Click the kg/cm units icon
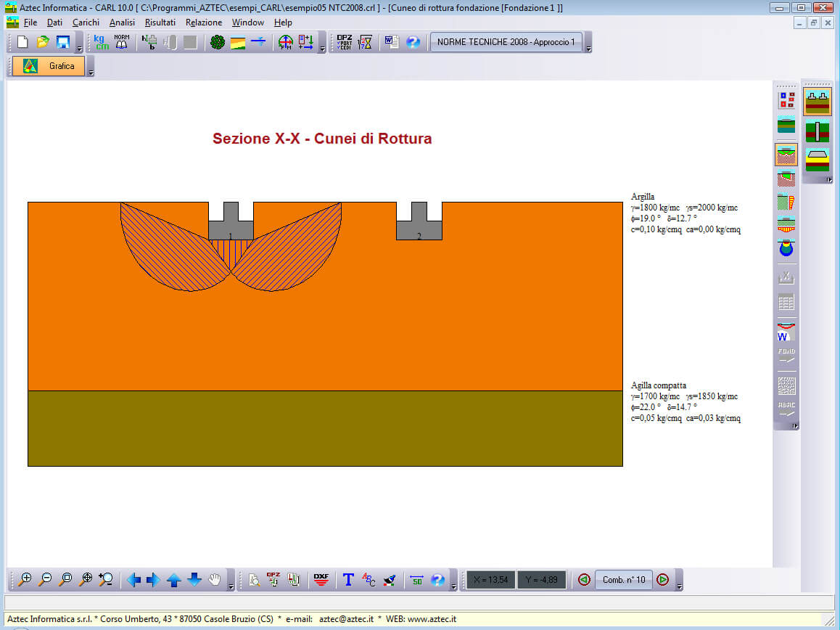The width and height of the screenshot is (840, 630). [102, 42]
